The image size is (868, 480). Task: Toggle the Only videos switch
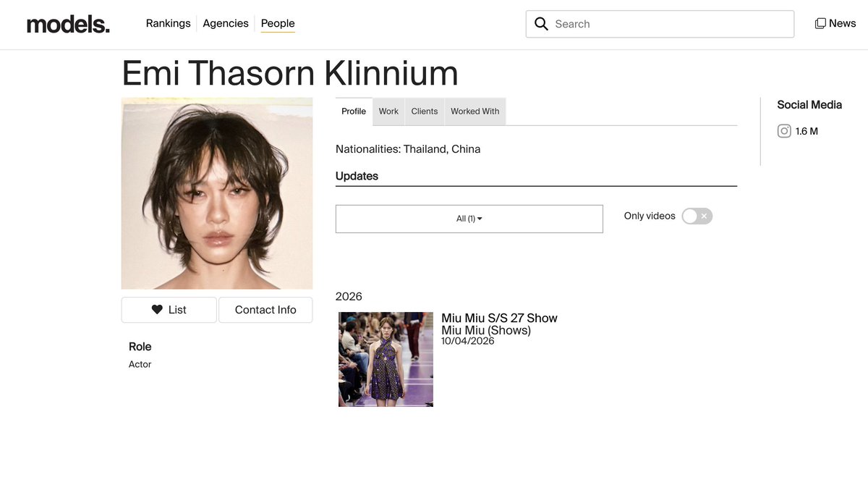(697, 216)
